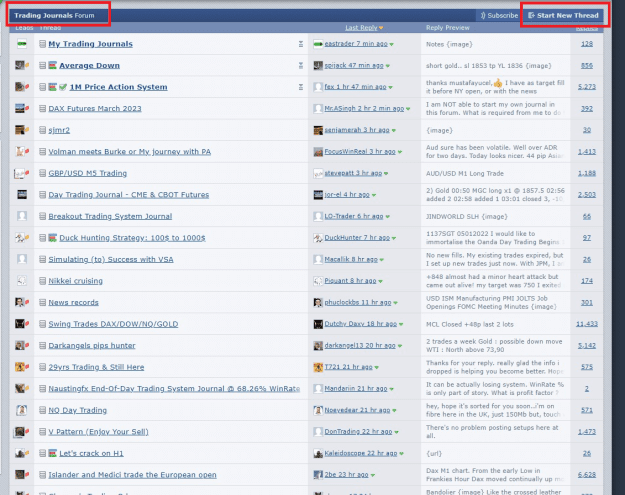Expand green arrow next to Piquant reply
The width and height of the screenshot is (625, 495).
pyautogui.click(x=381, y=281)
